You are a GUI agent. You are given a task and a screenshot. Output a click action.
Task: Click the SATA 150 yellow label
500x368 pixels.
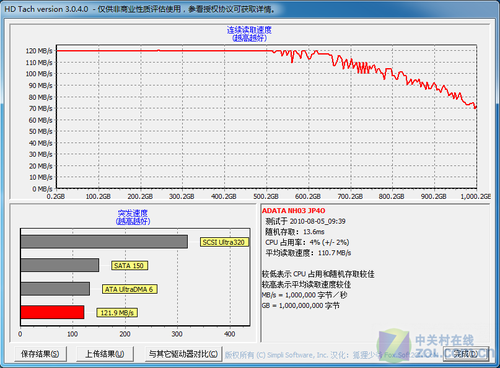129,266
